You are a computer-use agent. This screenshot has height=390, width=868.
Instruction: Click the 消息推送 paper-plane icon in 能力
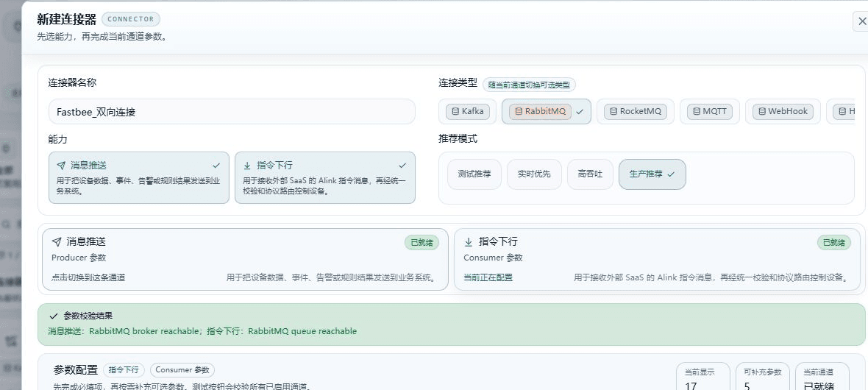[x=61, y=165]
